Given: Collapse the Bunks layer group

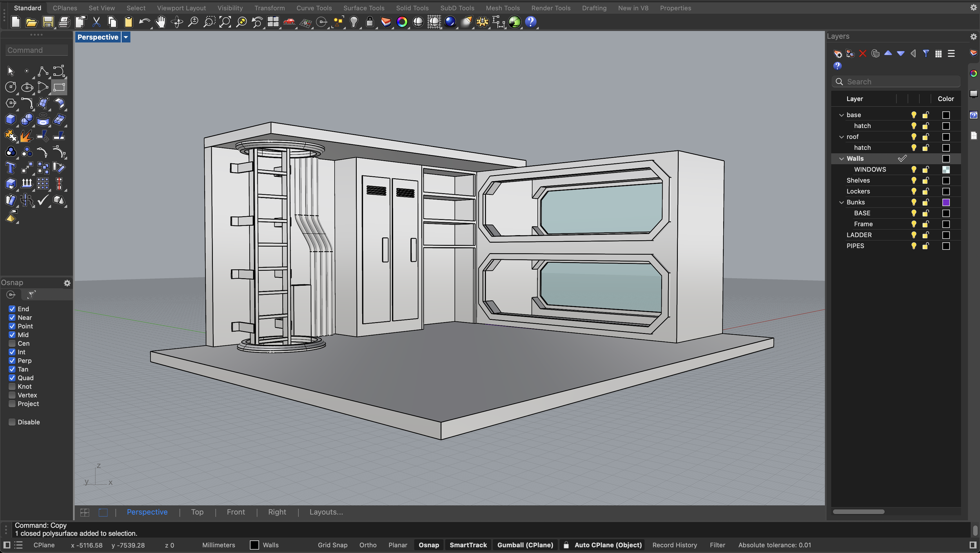Looking at the screenshot, I should point(841,202).
